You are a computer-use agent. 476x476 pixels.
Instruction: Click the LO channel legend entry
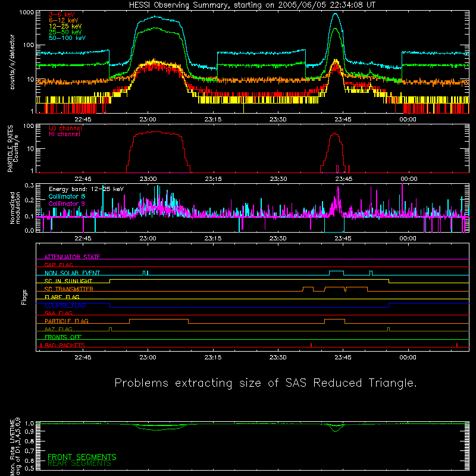coord(65,128)
